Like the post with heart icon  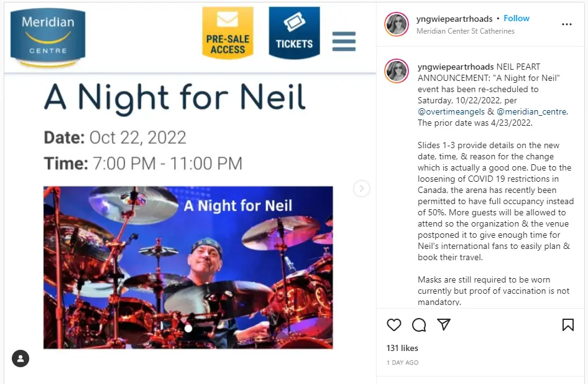click(393, 325)
